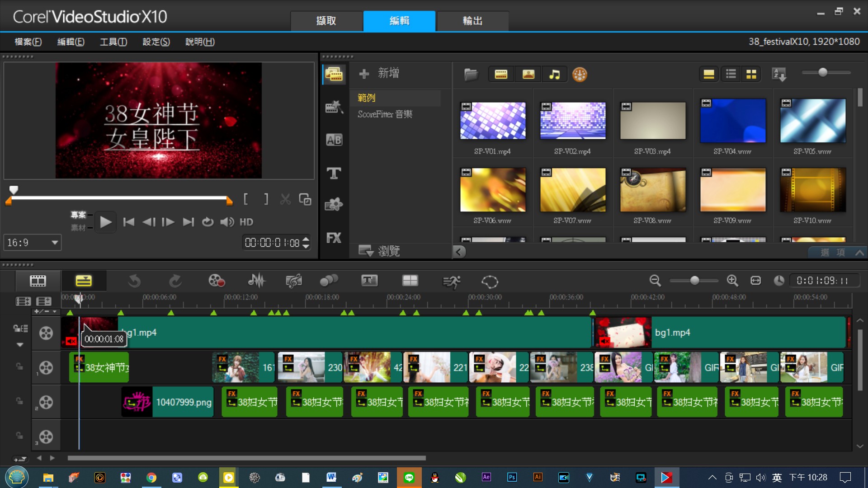Image resolution: width=868 pixels, height=488 pixels.
Task: Click the cut clip scissors icon
Action: 285,199
